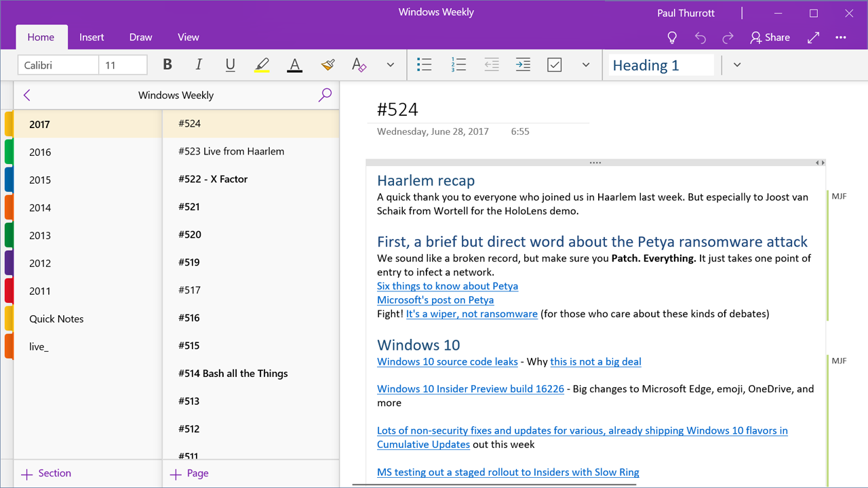Open the Calibri font name box
This screenshot has width=868, height=488.
click(x=58, y=65)
